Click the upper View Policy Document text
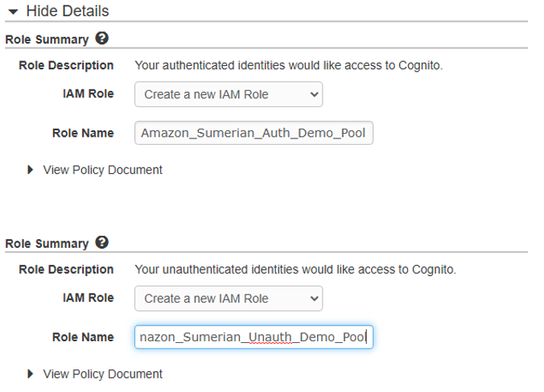Viewport: 544px width, 392px height. (x=102, y=170)
